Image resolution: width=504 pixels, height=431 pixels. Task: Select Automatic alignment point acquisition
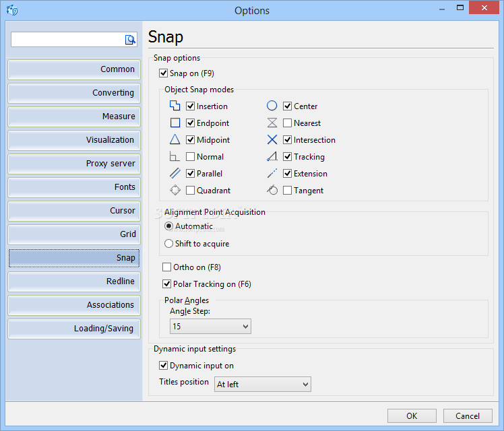[x=168, y=226]
